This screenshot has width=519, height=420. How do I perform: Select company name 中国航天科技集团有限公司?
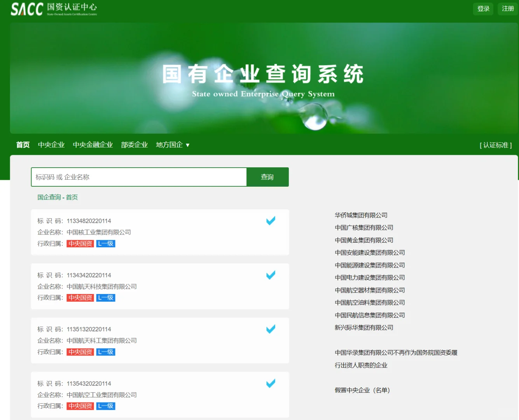point(102,287)
